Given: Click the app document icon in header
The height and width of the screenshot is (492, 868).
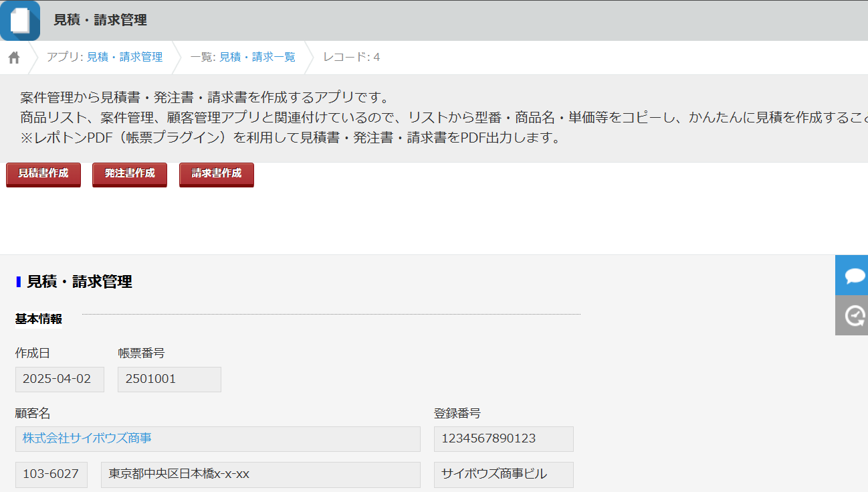Looking at the screenshot, I should click(x=20, y=20).
